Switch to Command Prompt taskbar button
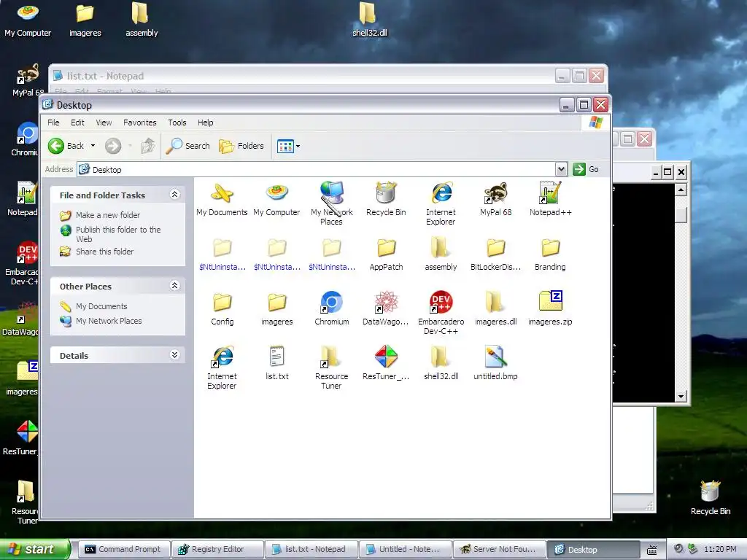This screenshot has width=747, height=560. 123,549
